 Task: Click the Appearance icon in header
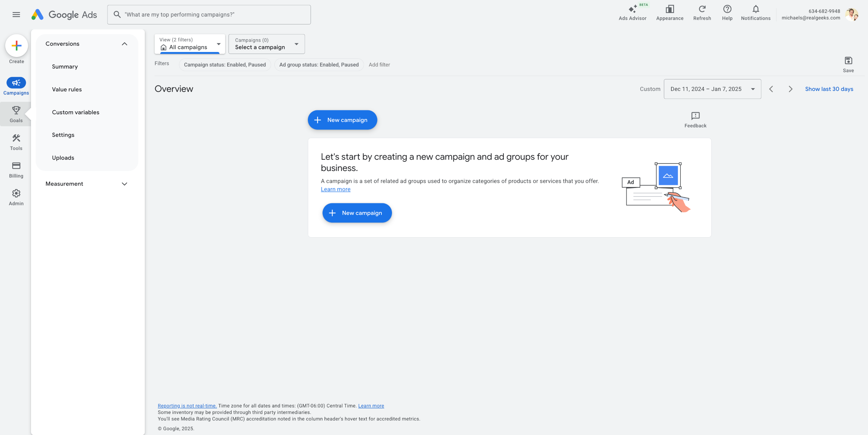670,10
